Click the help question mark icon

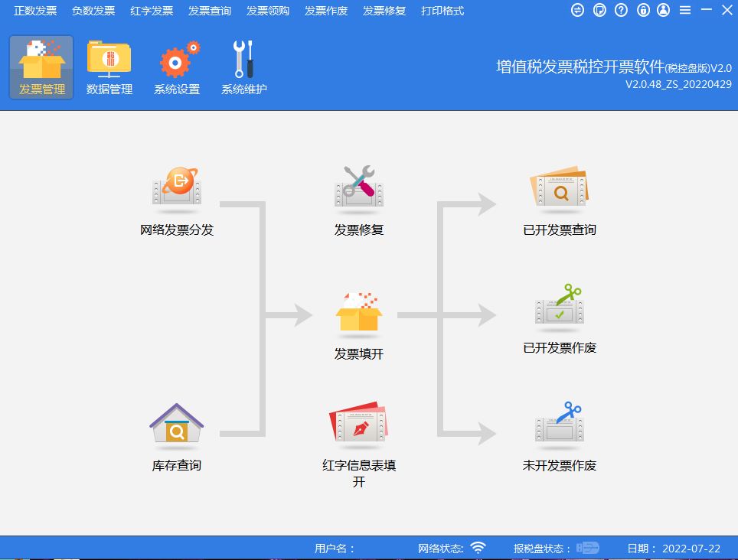[x=621, y=10]
